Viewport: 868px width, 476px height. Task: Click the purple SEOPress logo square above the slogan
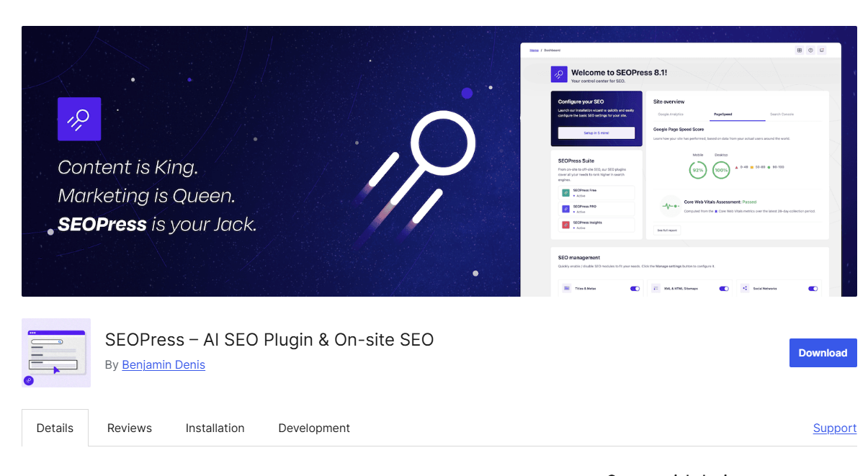(79, 119)
